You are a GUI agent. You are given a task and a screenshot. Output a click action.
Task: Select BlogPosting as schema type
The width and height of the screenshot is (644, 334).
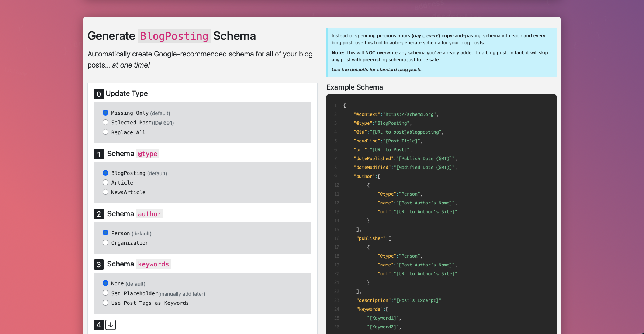pos(105,173)
